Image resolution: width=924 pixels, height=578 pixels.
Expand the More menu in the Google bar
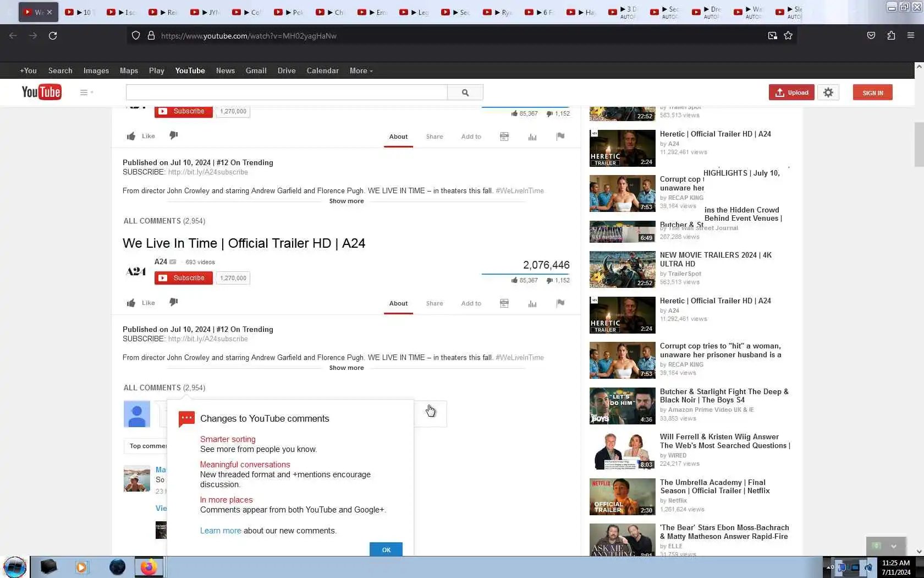361,70
